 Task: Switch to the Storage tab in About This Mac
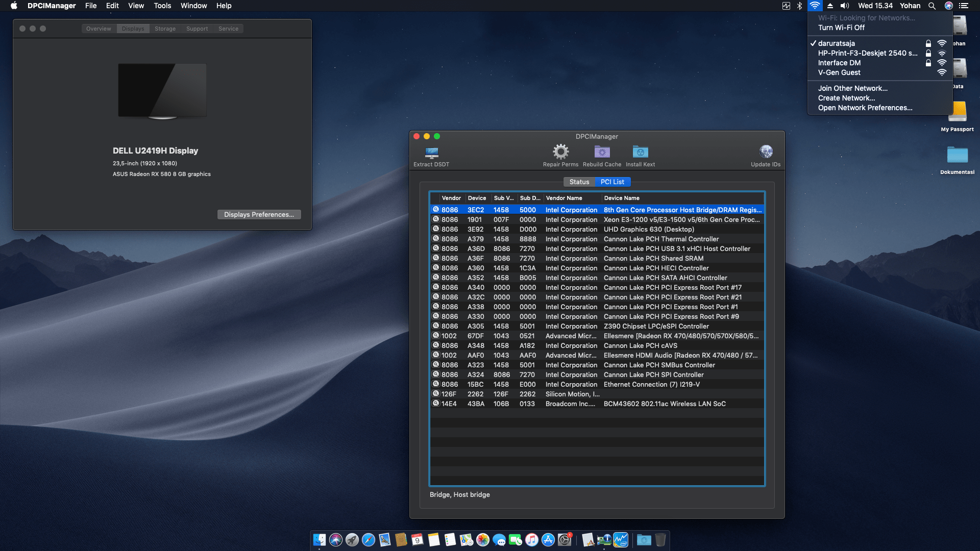[165, 29]
